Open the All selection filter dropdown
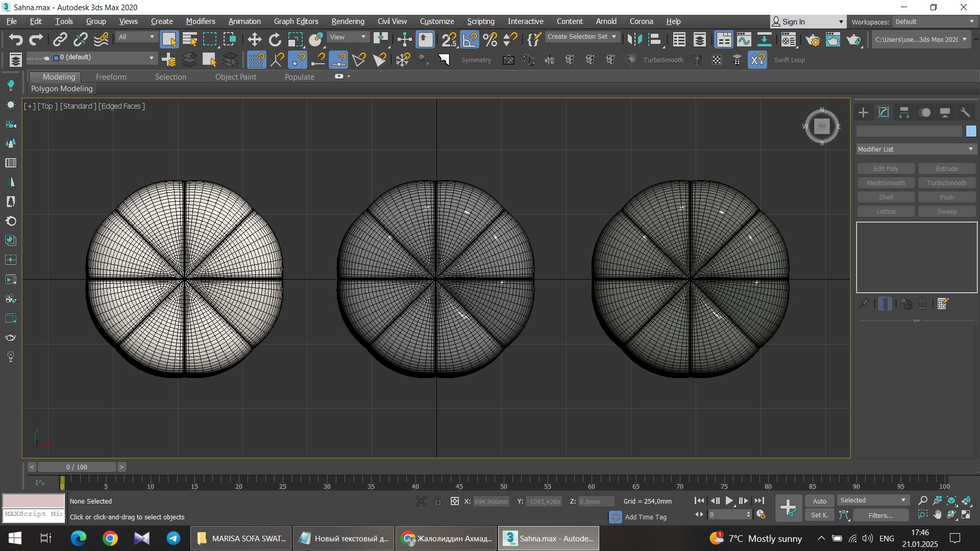This screenshot has width=980, height=551. [136, 37]
